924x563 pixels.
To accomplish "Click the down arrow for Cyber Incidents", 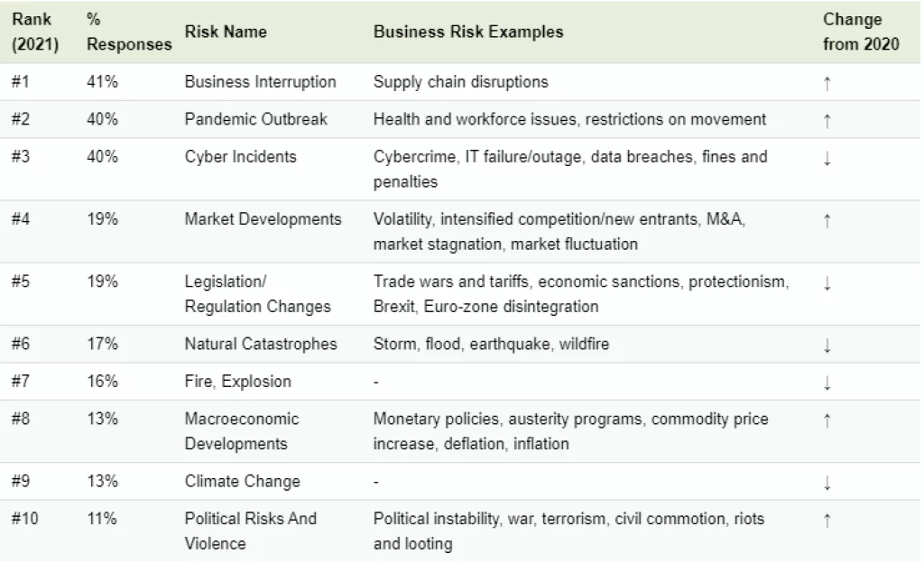I will coord(827,158).
